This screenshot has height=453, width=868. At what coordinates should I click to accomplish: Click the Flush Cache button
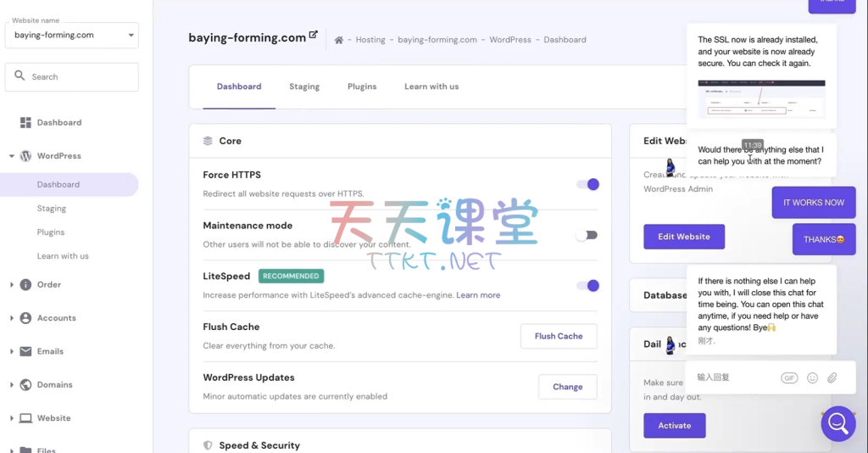[559, 336]
